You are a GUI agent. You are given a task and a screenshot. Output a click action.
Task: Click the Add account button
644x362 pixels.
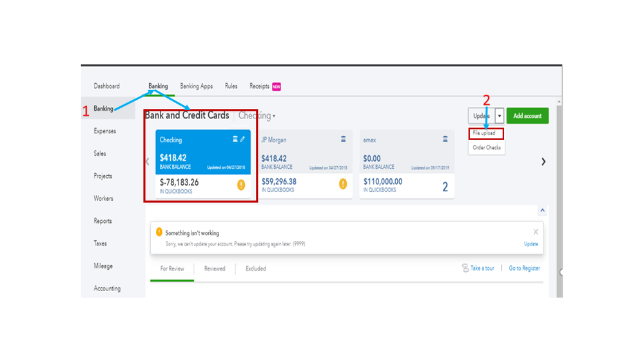click(527, 116)
